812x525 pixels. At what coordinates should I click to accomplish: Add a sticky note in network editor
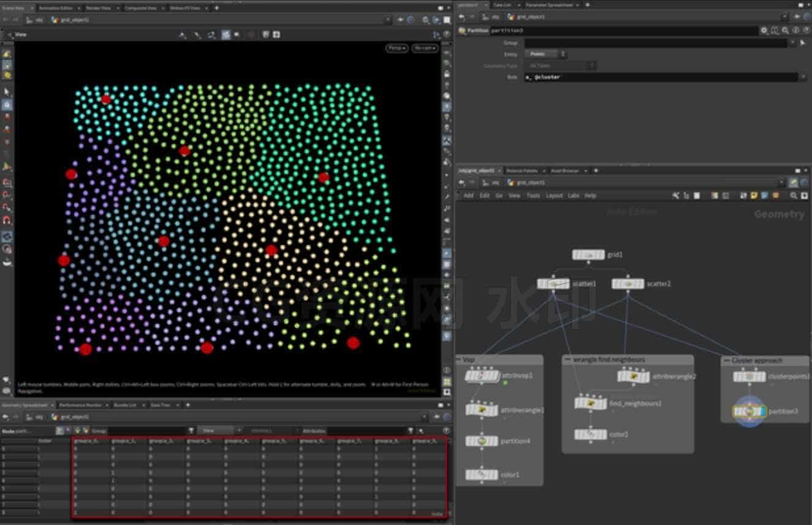[x=754, y=196]
